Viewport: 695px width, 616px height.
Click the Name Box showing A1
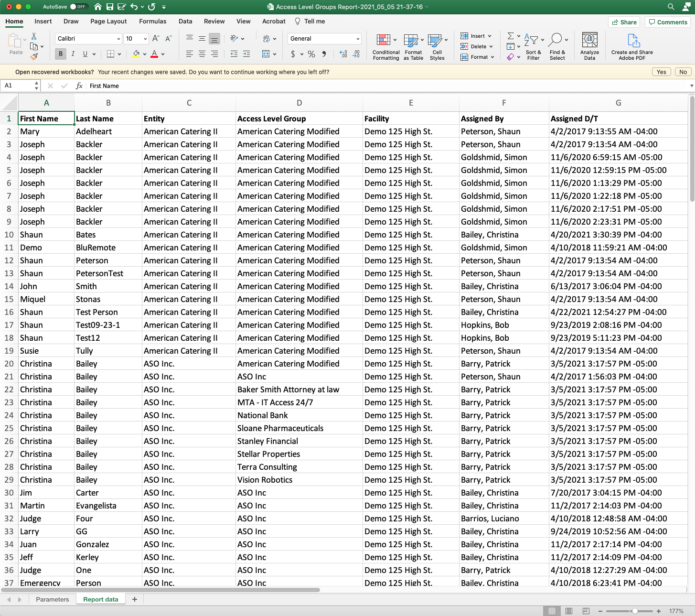point(17,85)
